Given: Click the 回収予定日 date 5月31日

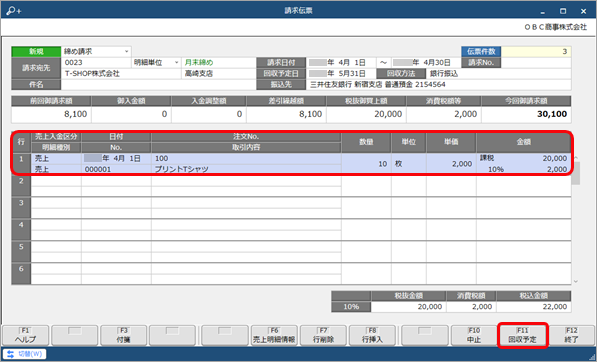Looking at the screenshot, I should click(x=341, y=73).
